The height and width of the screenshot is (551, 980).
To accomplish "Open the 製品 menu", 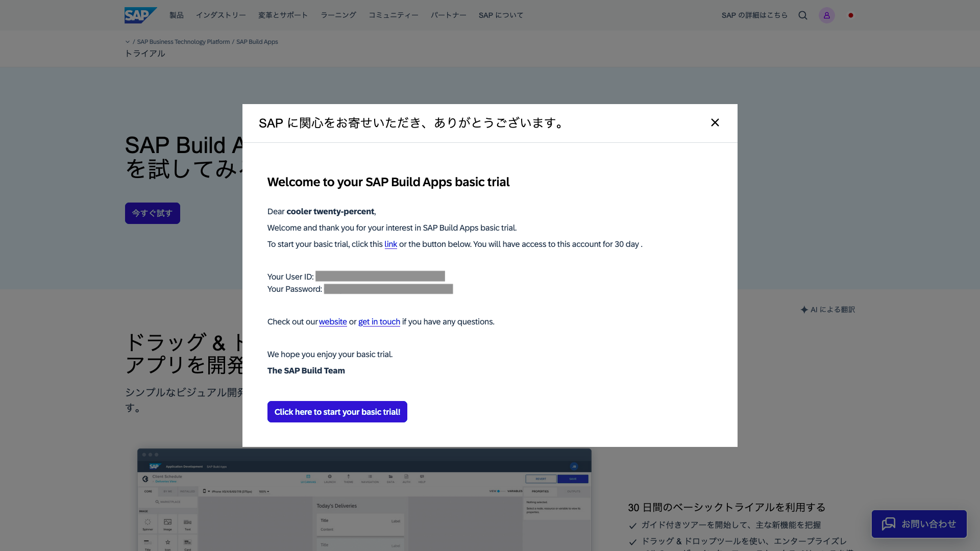I will click(x=177, y=15).
